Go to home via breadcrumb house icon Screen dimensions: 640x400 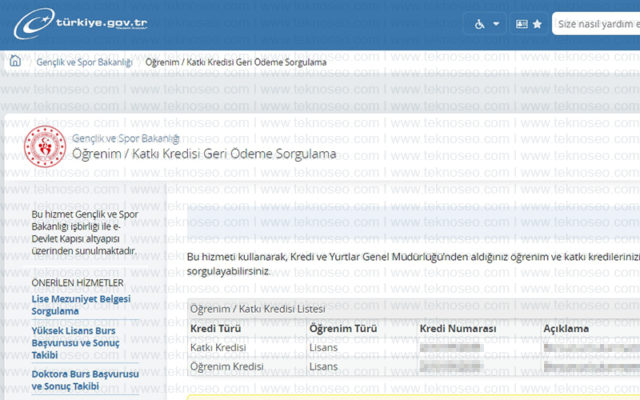tap(15, 61)
